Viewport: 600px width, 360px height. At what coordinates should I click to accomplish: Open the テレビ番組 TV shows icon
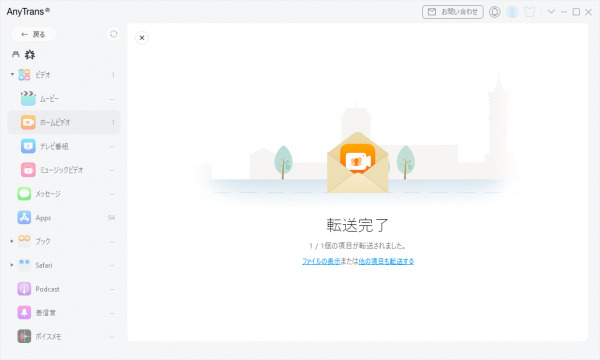[28, 146]
